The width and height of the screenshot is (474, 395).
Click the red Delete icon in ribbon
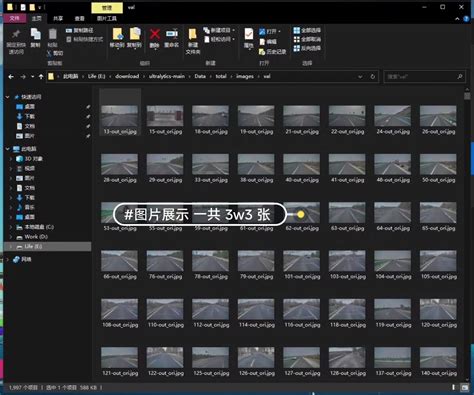(154, 34)
